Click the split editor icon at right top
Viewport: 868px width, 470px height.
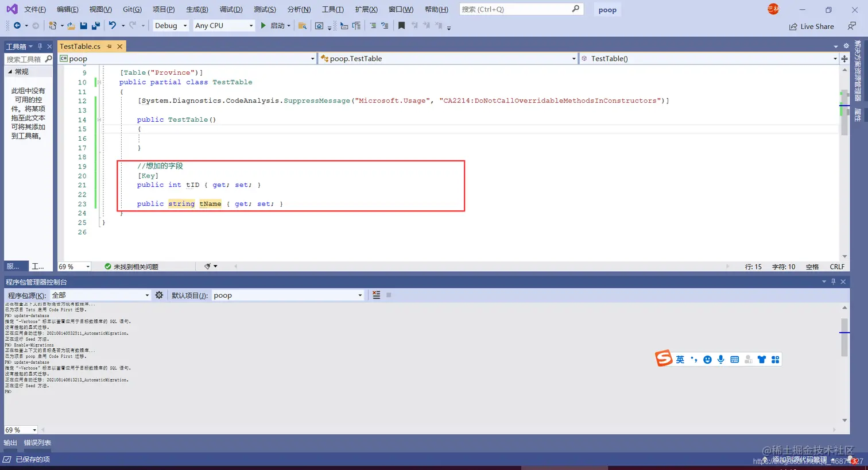(x=844, y=59)
